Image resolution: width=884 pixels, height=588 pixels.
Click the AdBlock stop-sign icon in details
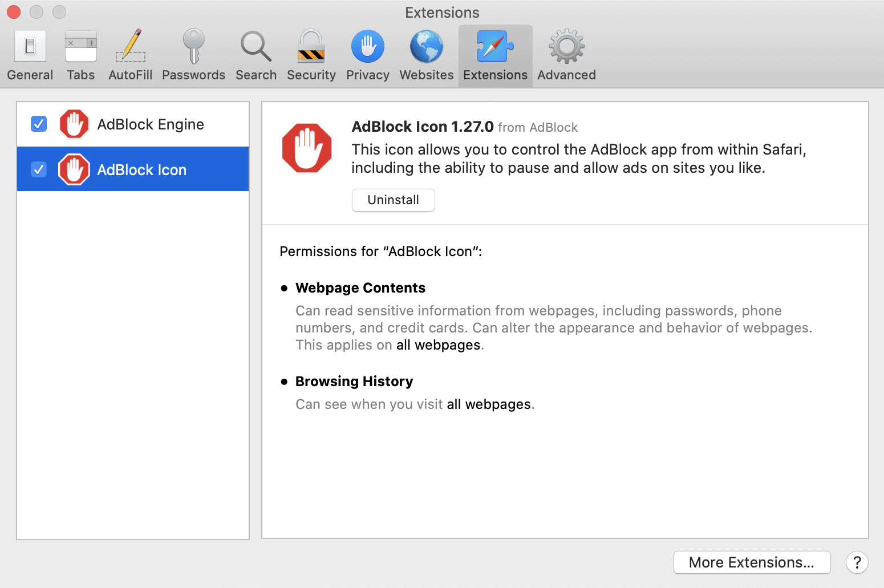click(x=307, y=148)
